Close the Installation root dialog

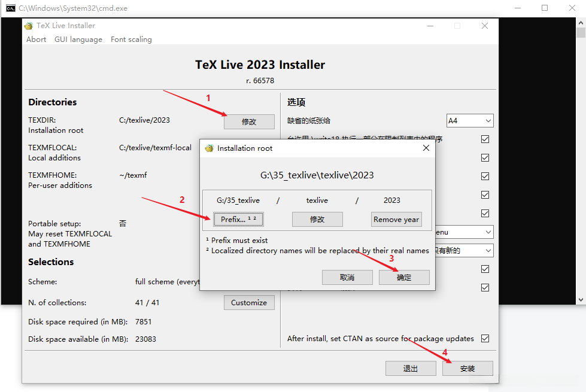click(x=426, y=148)
